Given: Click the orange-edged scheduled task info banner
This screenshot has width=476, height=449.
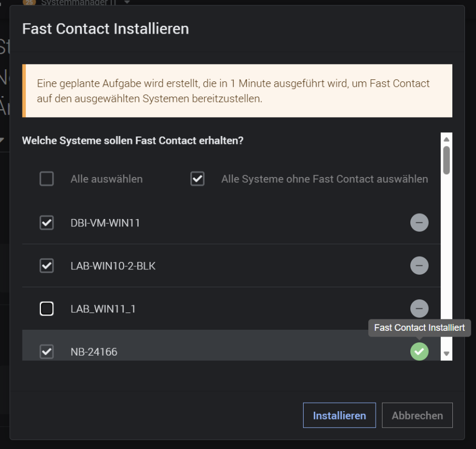Looking at the screenshot, I should point(237,91).
